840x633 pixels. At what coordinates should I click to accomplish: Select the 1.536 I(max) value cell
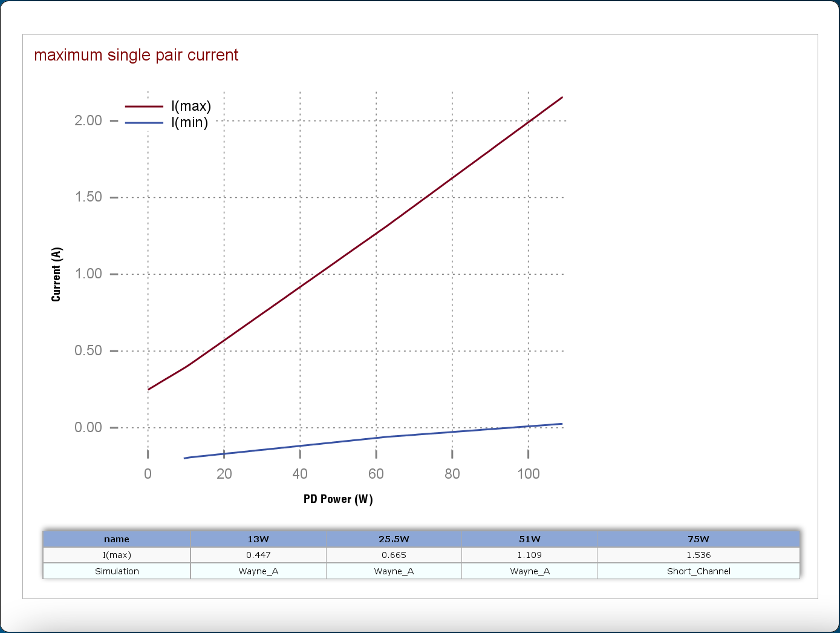pyautogui.click(x=698, y=555)
